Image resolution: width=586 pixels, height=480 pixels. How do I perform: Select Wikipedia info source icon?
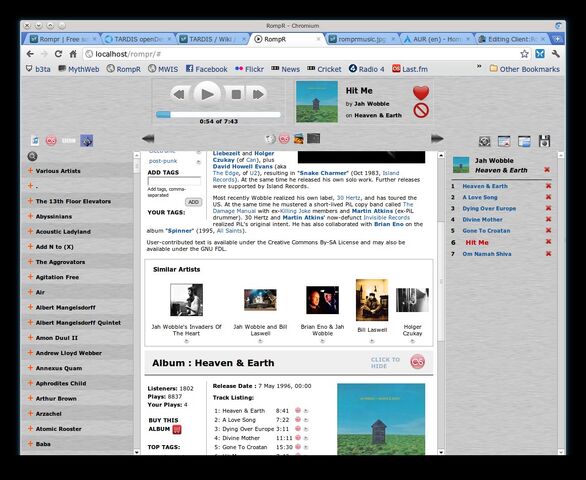[270, 139]
